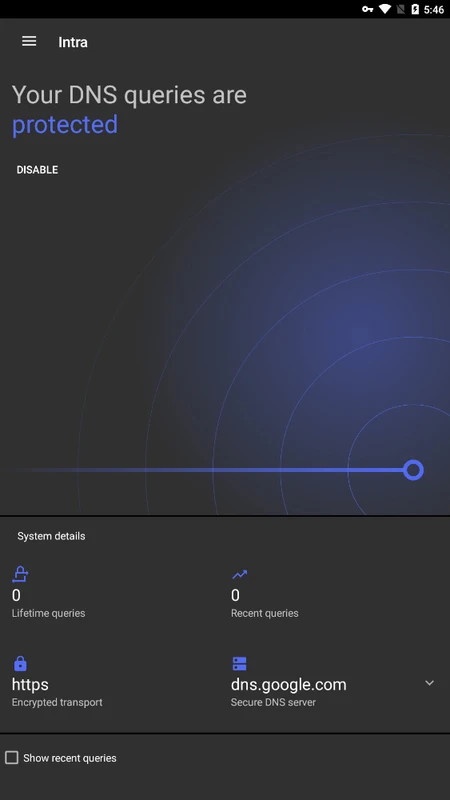Tap the Intra app title
Image resolution: width=450 pixels, height=800 pixels.
click(72, 42)
